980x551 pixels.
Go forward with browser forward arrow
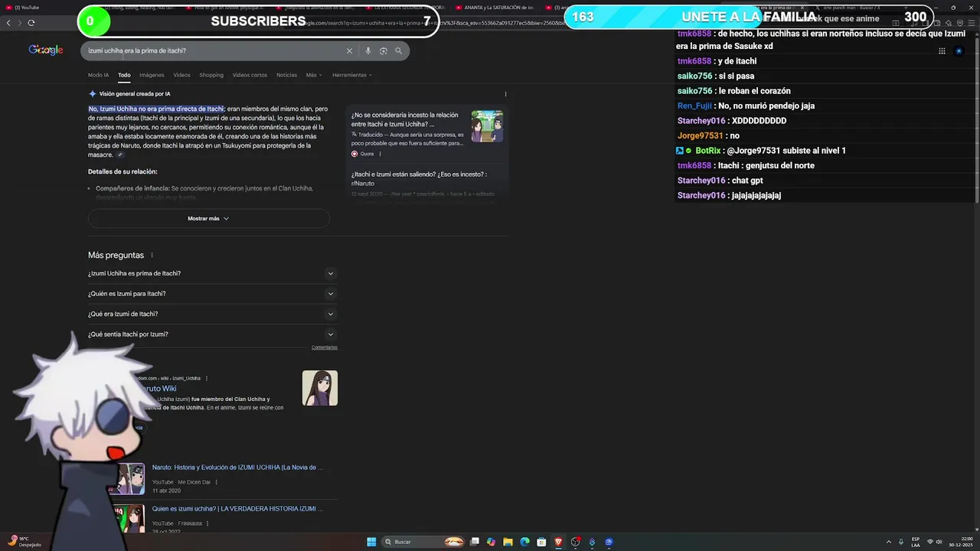[x=19, y=23]
